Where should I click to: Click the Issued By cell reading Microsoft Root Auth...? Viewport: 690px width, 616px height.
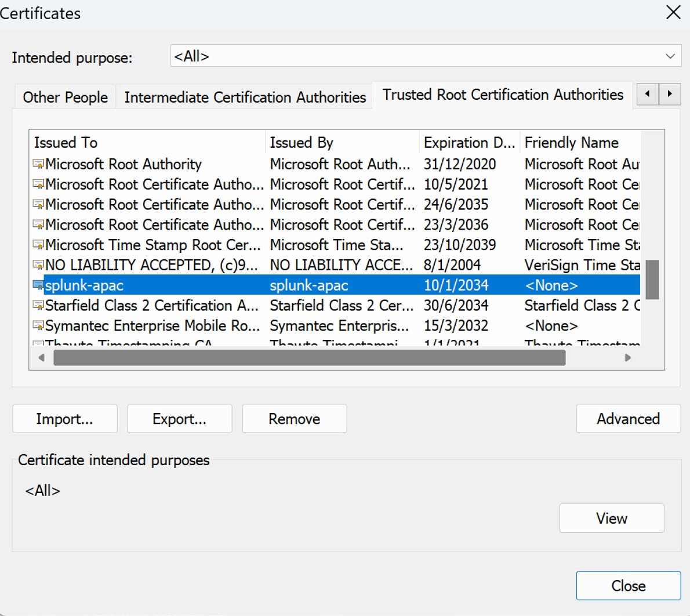(340, 164)
